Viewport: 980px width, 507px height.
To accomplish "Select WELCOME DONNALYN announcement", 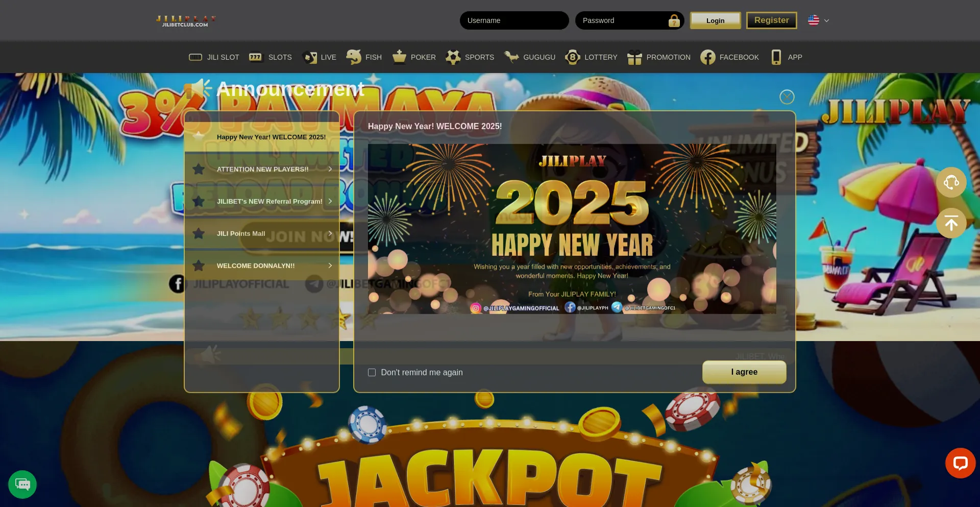I will tap(262, 265).
